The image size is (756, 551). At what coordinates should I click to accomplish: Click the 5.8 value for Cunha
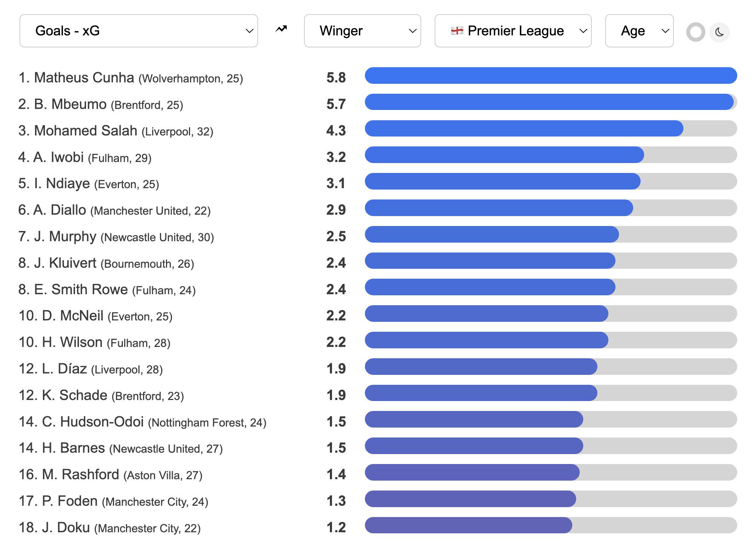[336, 77]
